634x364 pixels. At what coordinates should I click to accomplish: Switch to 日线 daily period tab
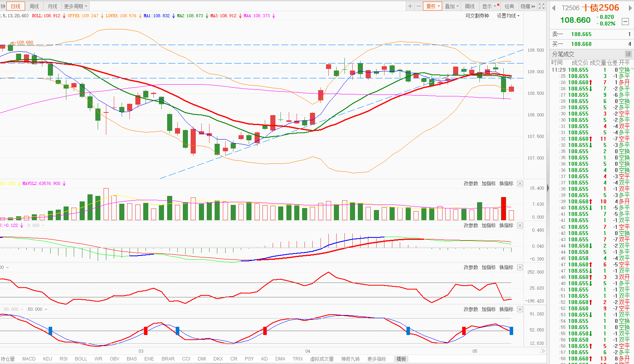coord(16,6)
